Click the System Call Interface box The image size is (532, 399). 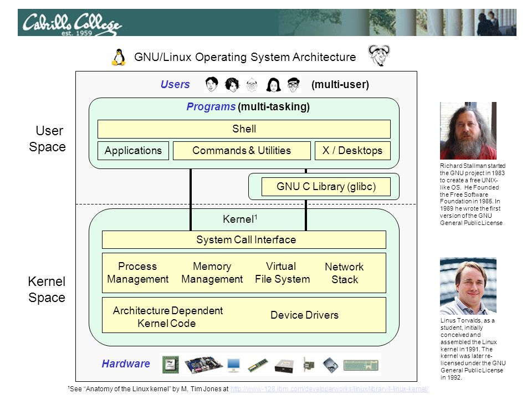coord(244,239)
